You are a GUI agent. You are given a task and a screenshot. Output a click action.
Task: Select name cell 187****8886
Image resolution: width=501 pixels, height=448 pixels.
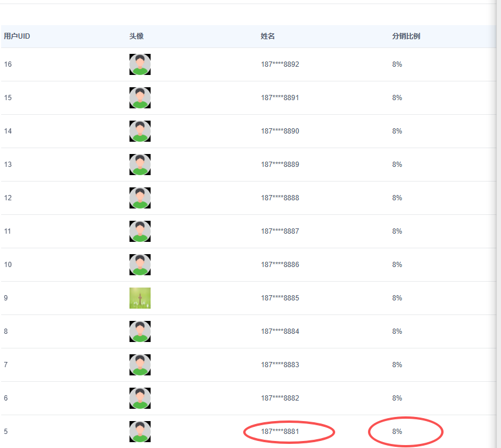pyautogui.click(x=280, y=265)
